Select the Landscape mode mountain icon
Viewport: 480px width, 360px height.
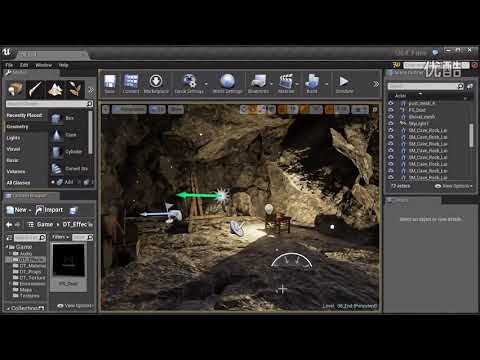click(55, 89)
